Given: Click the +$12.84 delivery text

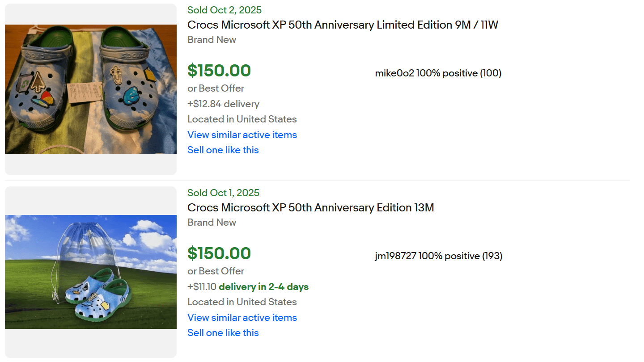Looking at the screenshot, I should [223, 104].
